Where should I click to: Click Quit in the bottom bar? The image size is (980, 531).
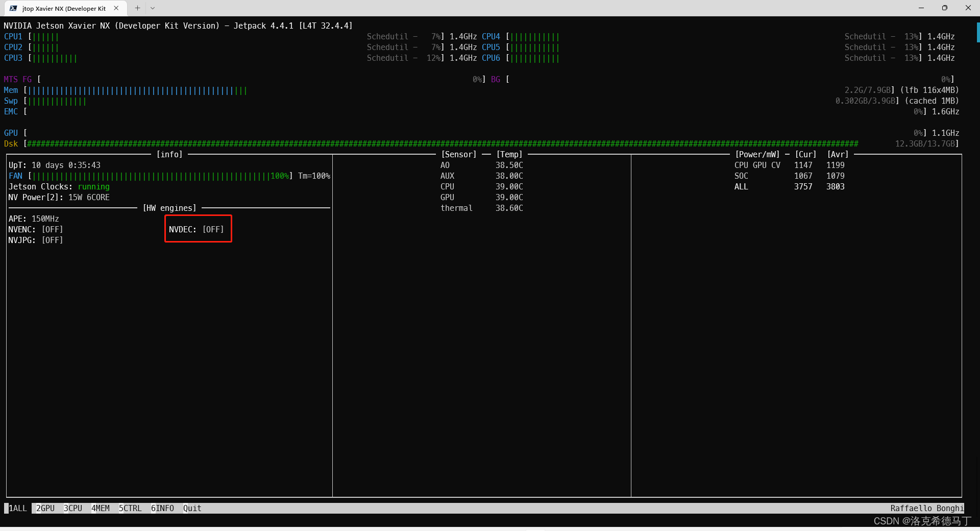point(192,509)
